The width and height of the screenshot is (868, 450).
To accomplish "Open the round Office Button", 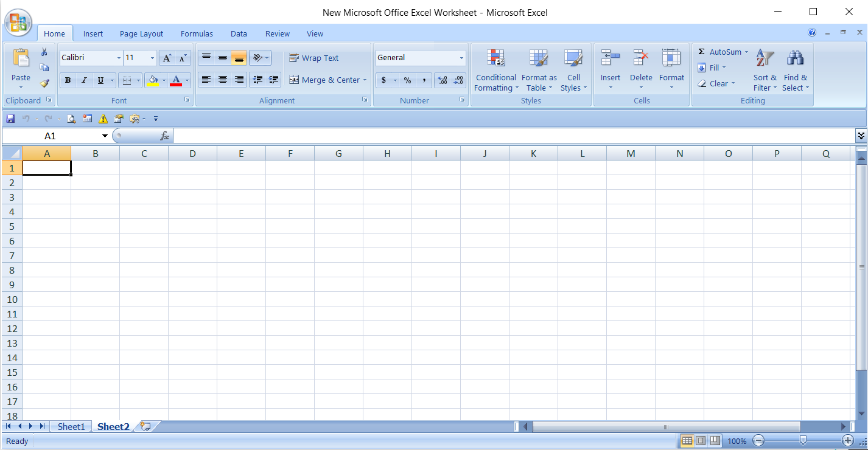I will (18, 23).
